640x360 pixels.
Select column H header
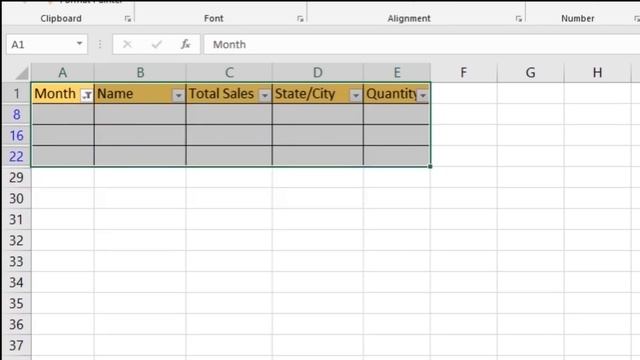point(598,73)
